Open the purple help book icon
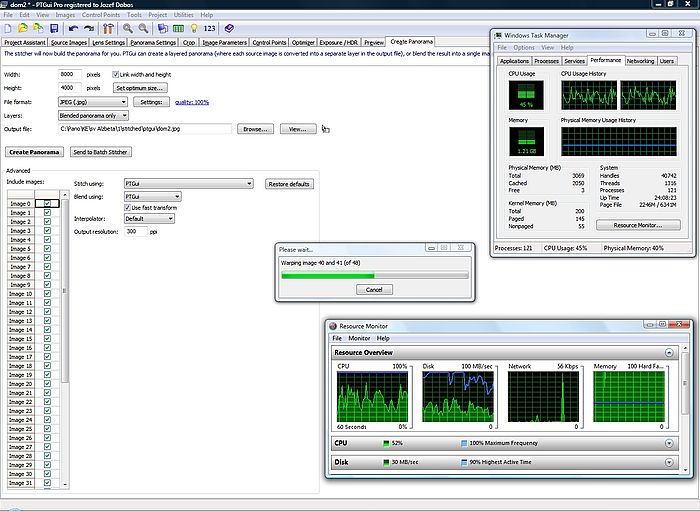This screenshot has height=511, width=700. pyautogui.click(x=229, y=29)
